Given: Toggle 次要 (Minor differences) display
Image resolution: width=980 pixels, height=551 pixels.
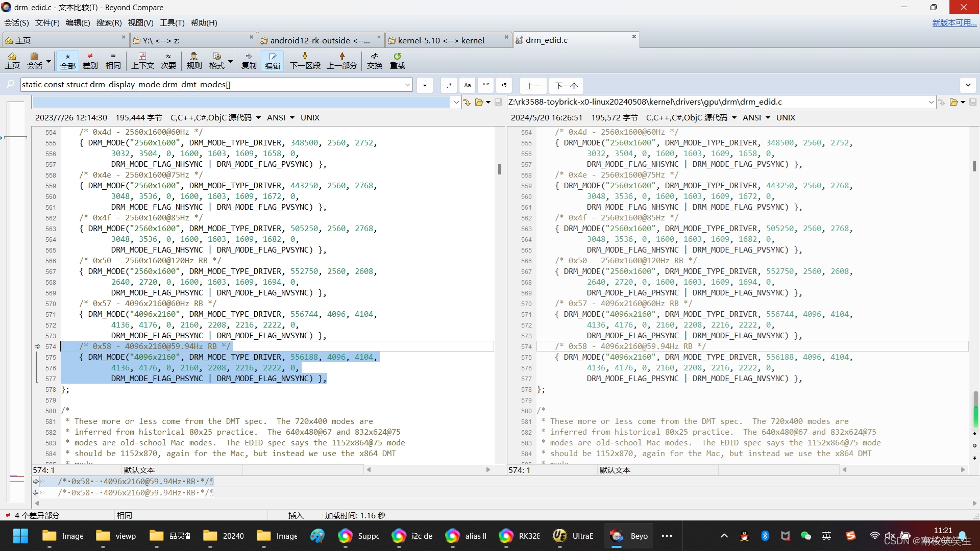Looking at the screenshot, I should pyautogui.click(x=168, y=60).
